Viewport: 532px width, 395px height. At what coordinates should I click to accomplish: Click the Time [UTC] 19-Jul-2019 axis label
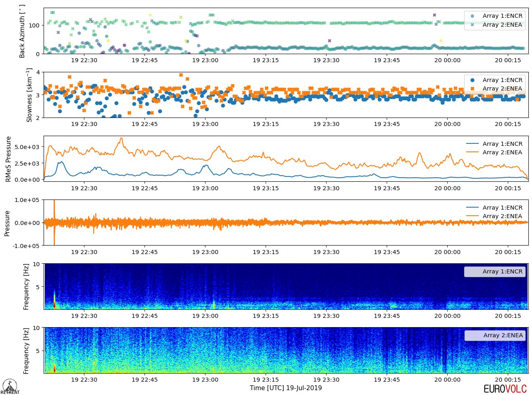click(x=286, y=388)
